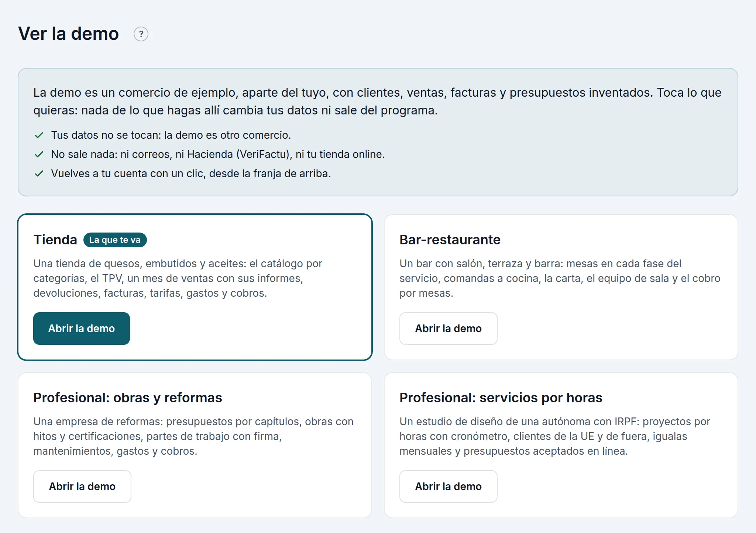Click description 'Un bar con salón, terraza y barra'
Viewport: 756px width, 533px height.
[x=560, y=278]
